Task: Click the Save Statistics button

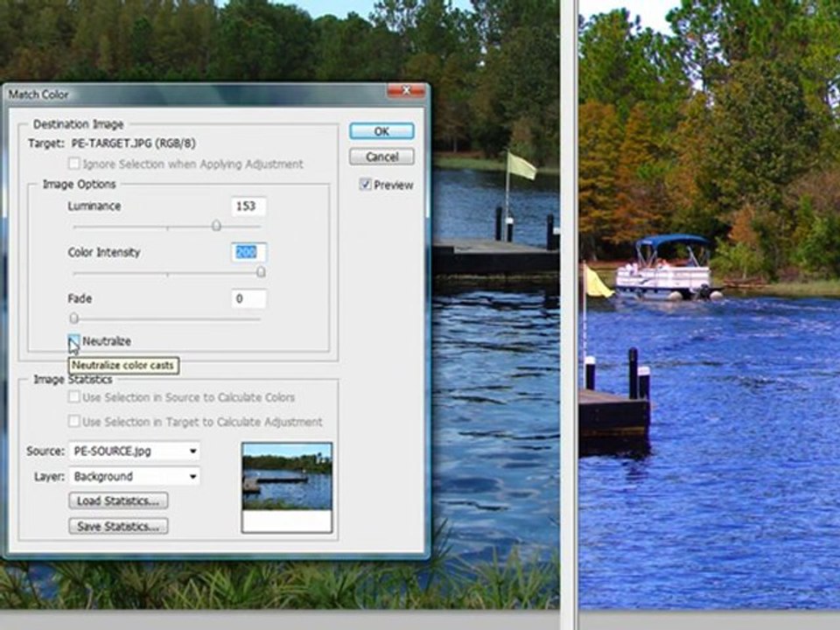Action: tap(118, 527)
